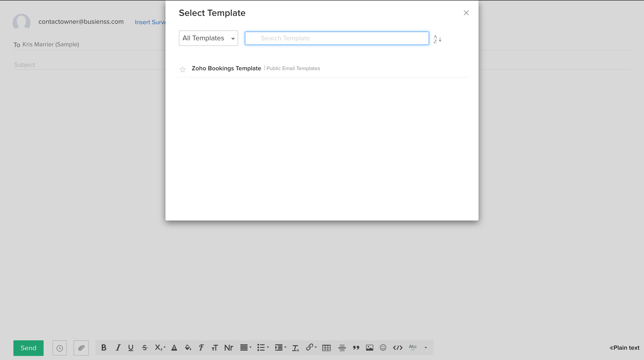
Task: Click the schedule clock icon
Action: click(x=59, y=348)
